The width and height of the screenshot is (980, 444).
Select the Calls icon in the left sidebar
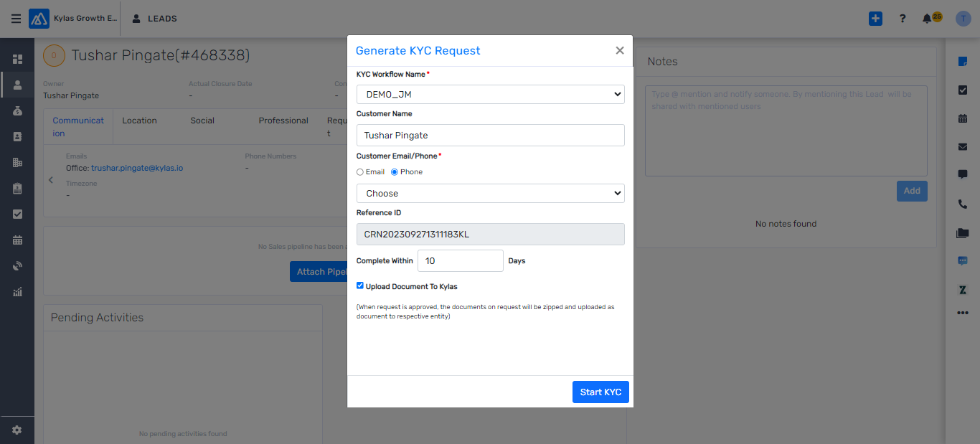coord(17,265)
